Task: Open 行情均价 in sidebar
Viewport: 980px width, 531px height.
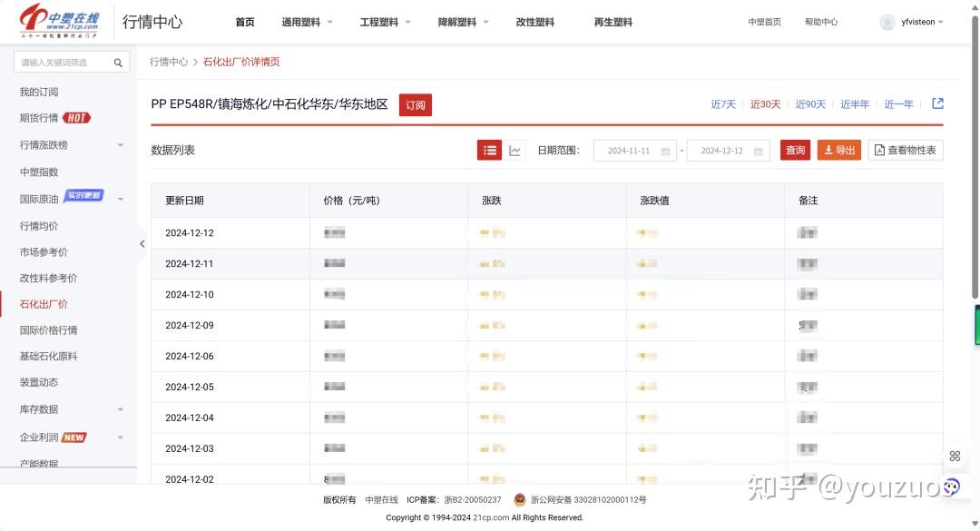Action: click(39, 226)
